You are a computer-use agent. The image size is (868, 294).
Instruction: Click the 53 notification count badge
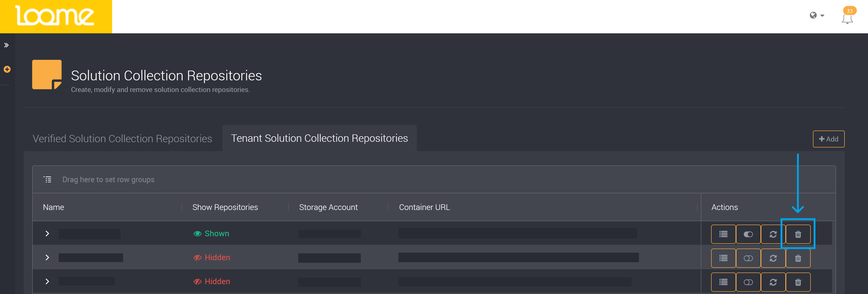coord(850,11)
